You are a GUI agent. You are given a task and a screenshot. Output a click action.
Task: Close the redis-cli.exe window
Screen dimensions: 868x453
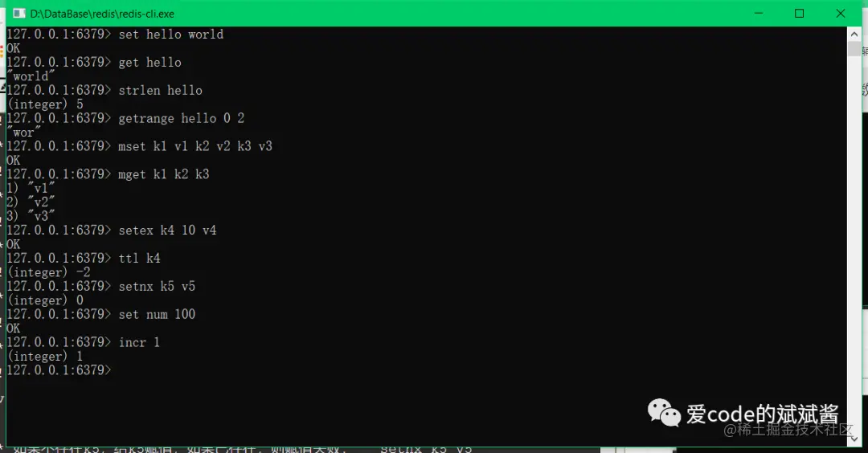(841, 14)
